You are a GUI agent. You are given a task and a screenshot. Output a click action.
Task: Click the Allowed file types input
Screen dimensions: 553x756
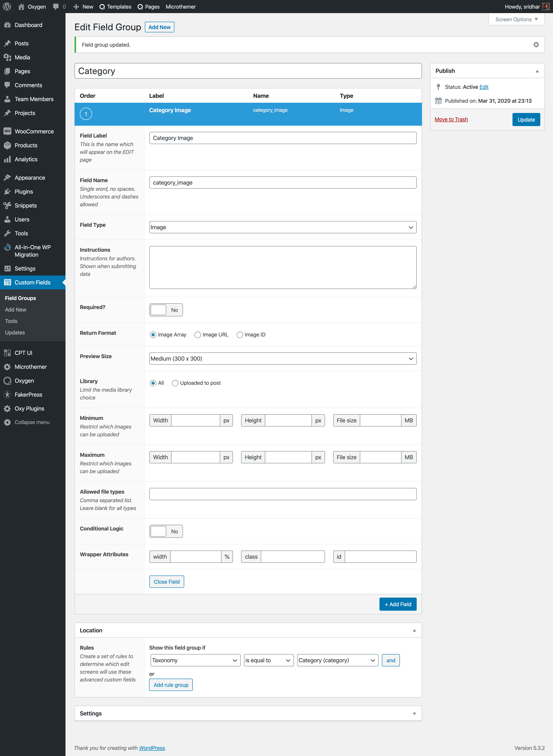click(x=283, y=494)
